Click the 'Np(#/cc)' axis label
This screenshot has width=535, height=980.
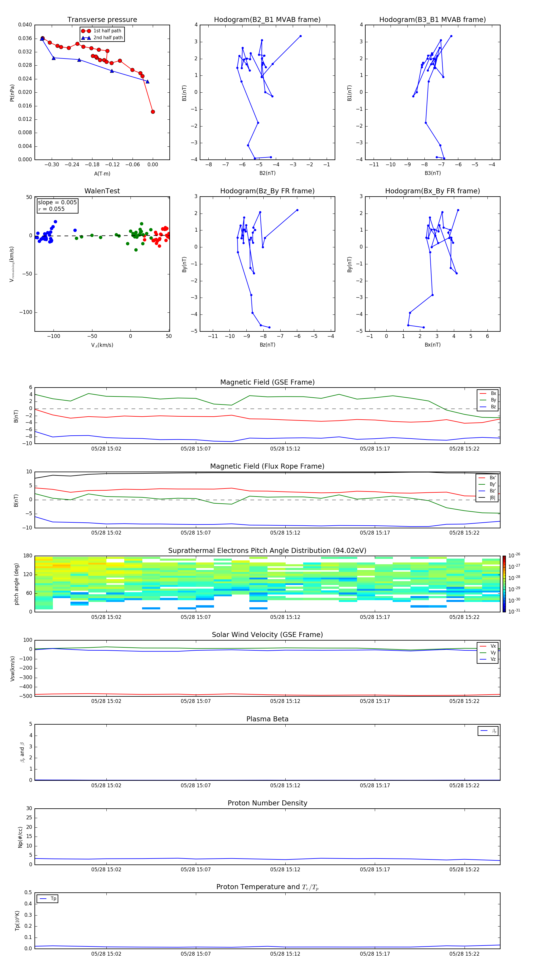[x=20, y=837]
